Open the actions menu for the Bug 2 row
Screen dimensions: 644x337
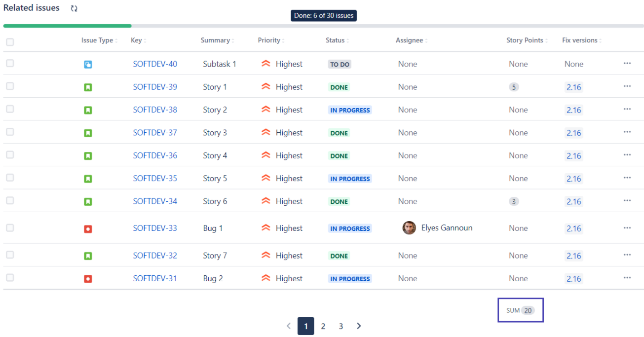pos(627,277)
